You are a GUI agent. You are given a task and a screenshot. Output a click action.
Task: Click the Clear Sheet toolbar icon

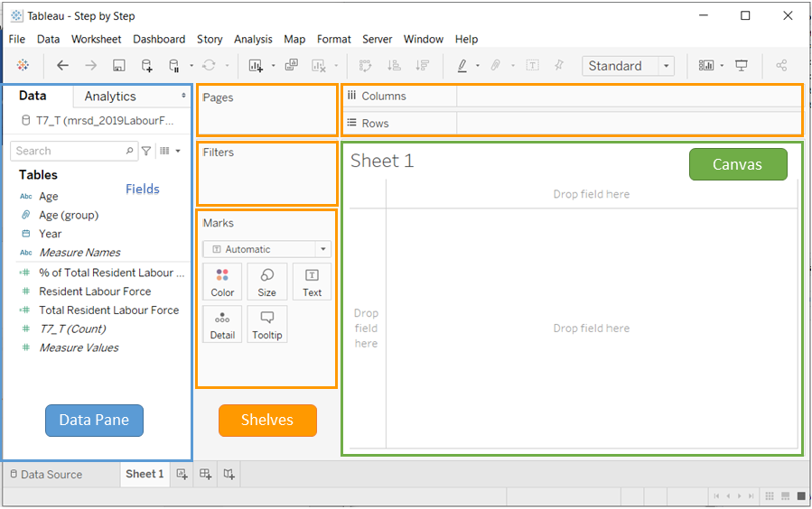coord(319,65)
